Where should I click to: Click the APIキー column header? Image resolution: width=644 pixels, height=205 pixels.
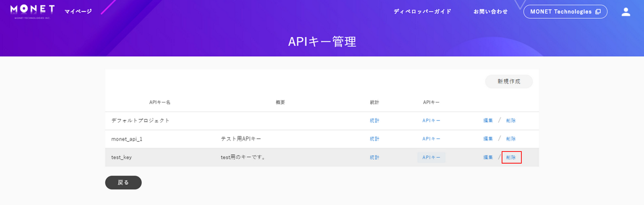(431, 102)
